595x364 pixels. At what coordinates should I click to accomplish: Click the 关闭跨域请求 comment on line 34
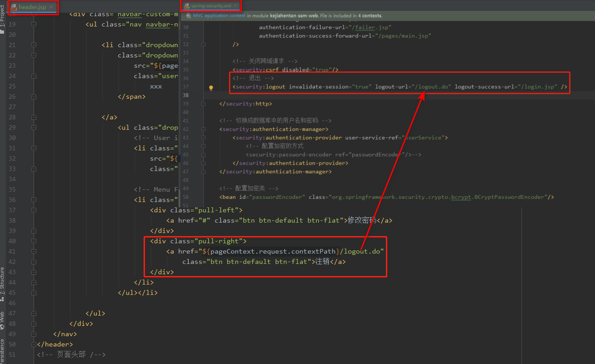[x=265, y=61]
